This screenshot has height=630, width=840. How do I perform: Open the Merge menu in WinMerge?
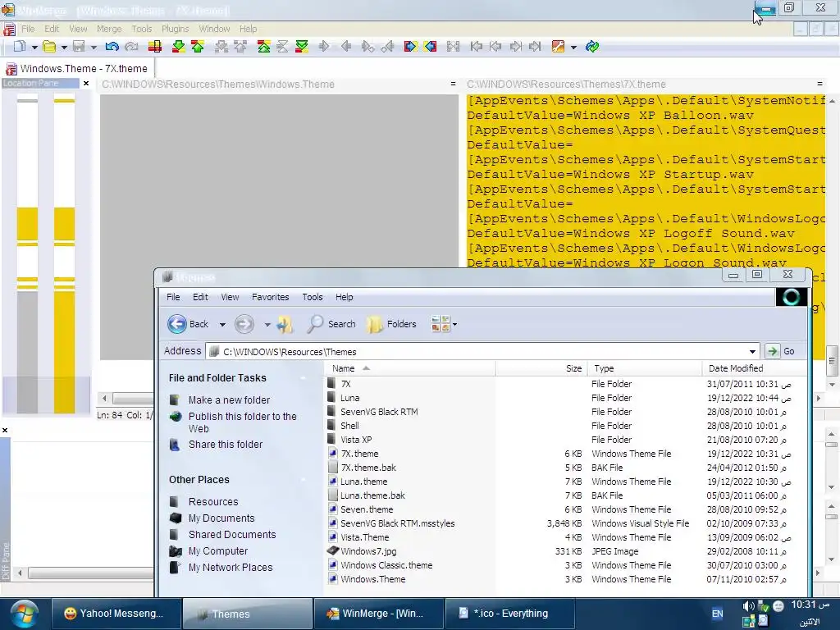point(109,29)
